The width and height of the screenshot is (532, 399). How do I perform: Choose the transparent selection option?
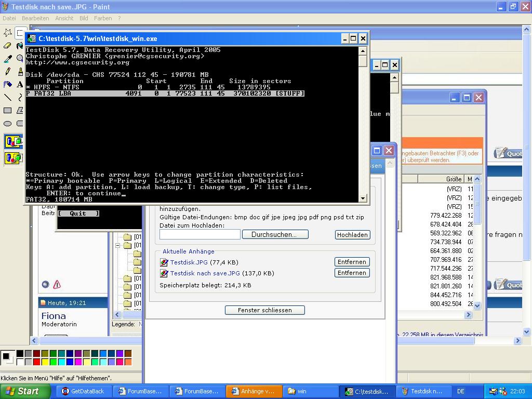tap(14, 158)
